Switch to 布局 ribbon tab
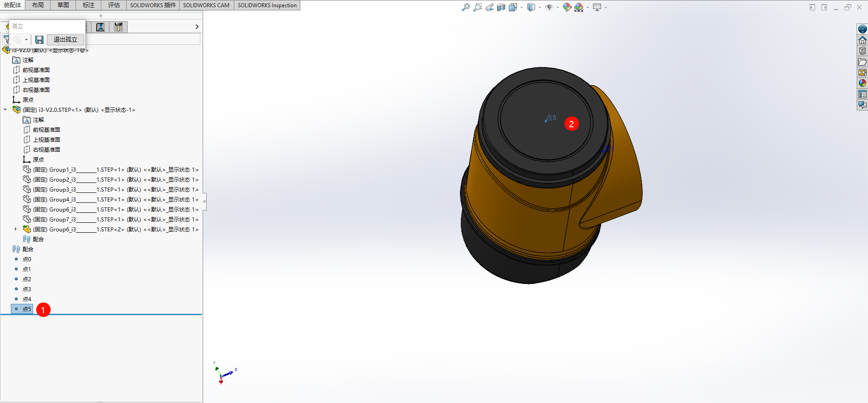The width and height of the screenshot is (868, 403). pos(38,5)
